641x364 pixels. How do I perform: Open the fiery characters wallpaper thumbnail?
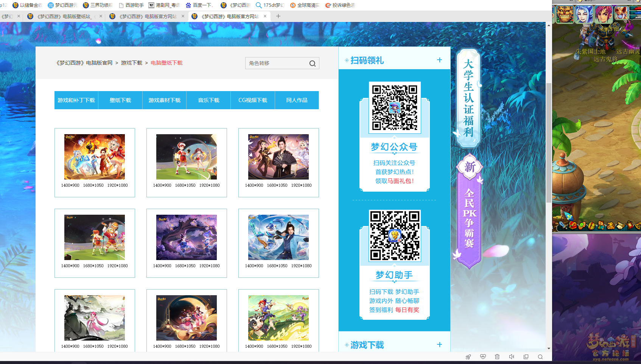pos(95,157)
